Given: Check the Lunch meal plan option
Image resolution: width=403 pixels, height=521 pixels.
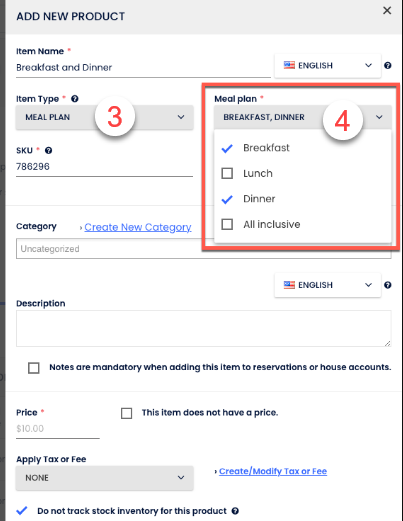Looking at the screenshot, I should (227, 173).
